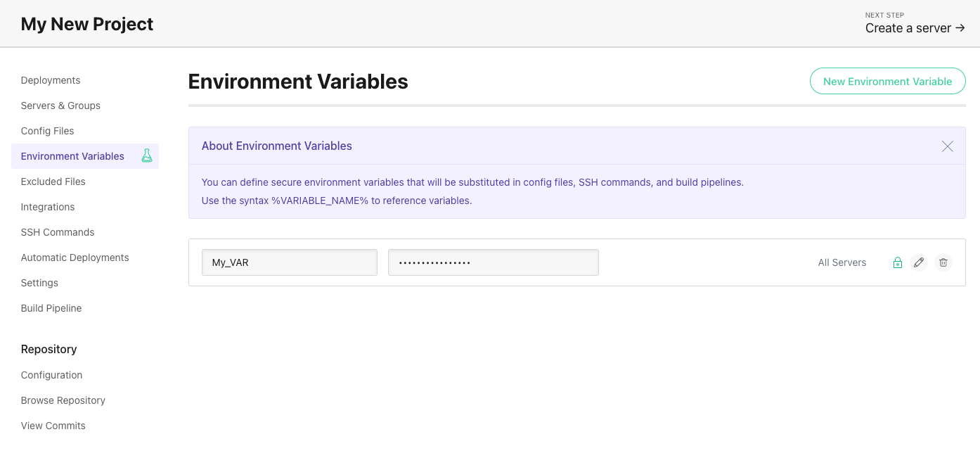This screenshot has height=458, width=980.
Task: Open the Integrations page
Action: [x=48, y=207]
